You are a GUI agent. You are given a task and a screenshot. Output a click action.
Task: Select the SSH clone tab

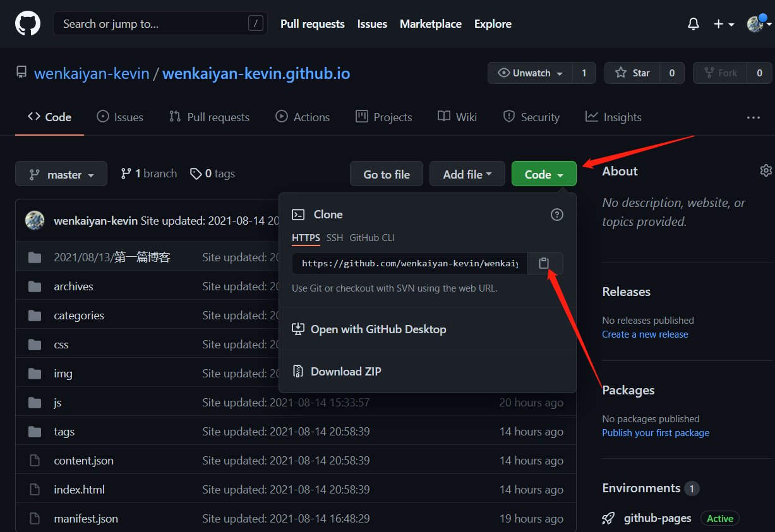click(335, 238)
